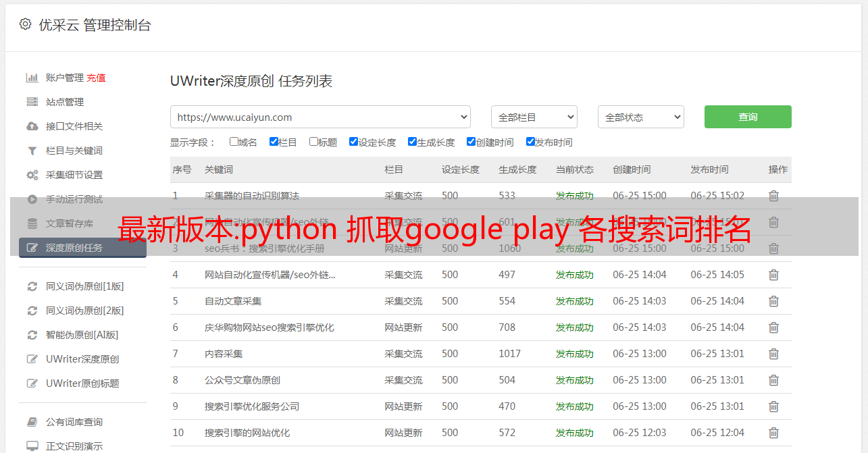This screenshot has width=868, height=453.
Task: Click the book icon beside 公有词库查询
Action: pos(32,422)
